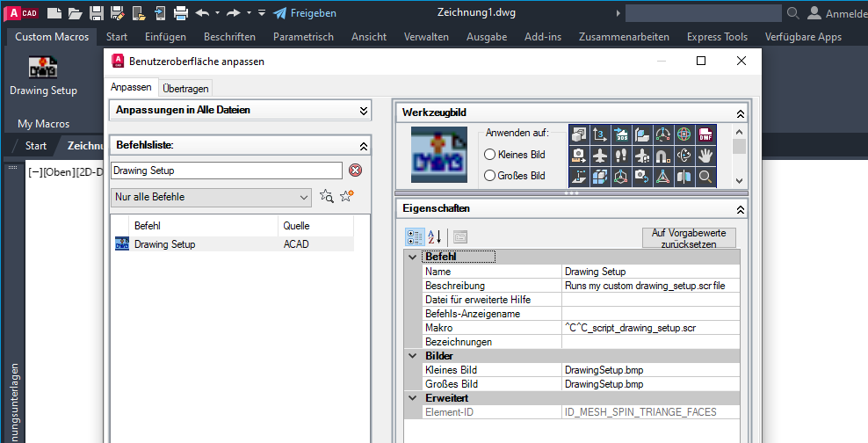
Task: Open the Express Tools ribbon tab
Action: pyautogui.click(x=717, y=37)
